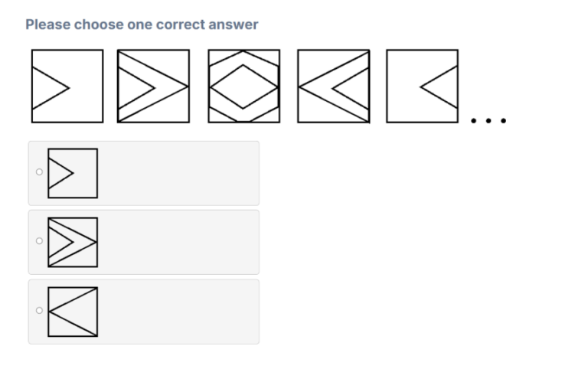588x369 pixels.
Task: Click the large left-pointing triangle answer image
Action: (73, 312)
